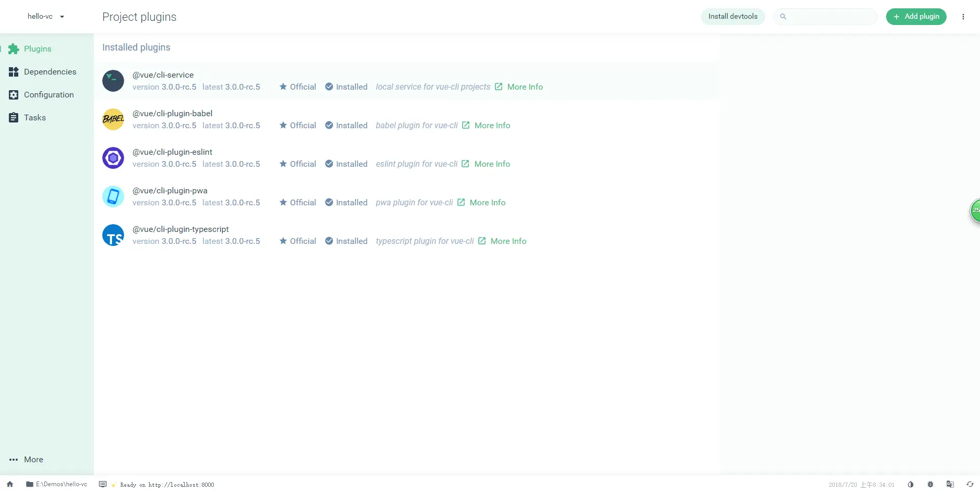Click the Install devtools button
980x493 pixels.
[733, 17]
